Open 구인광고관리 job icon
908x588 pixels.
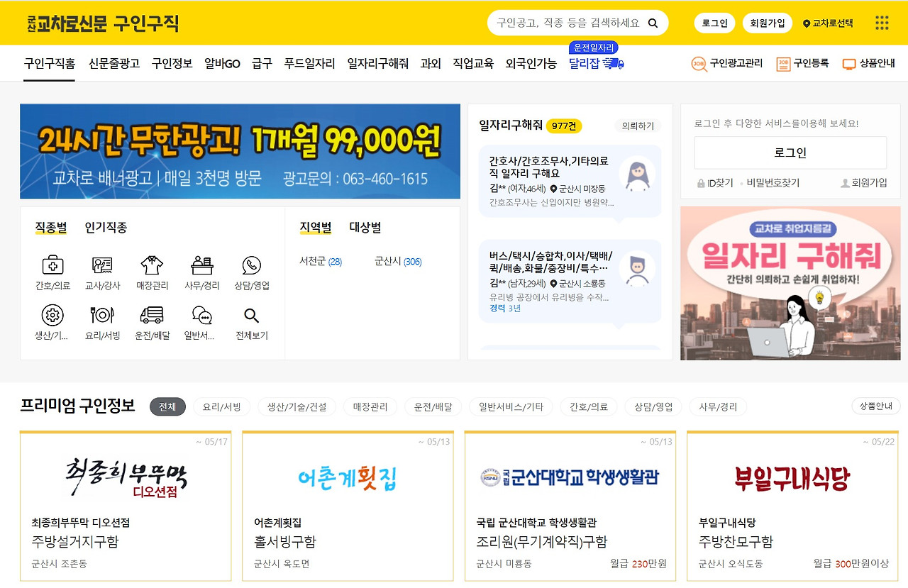click(x=699, y=64)
